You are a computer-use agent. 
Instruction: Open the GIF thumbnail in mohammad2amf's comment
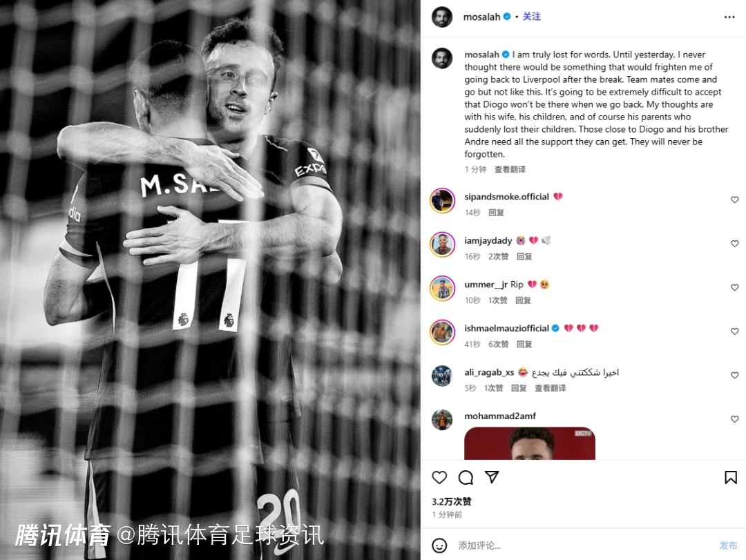pyautogui.click(x=530, y=443)
